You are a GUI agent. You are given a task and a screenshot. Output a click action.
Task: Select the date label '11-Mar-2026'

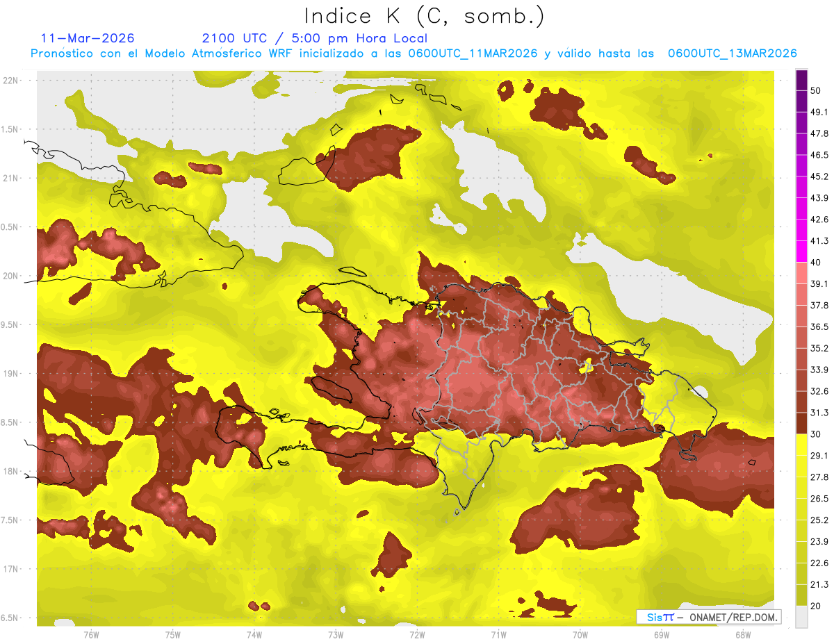click(88, 38)
